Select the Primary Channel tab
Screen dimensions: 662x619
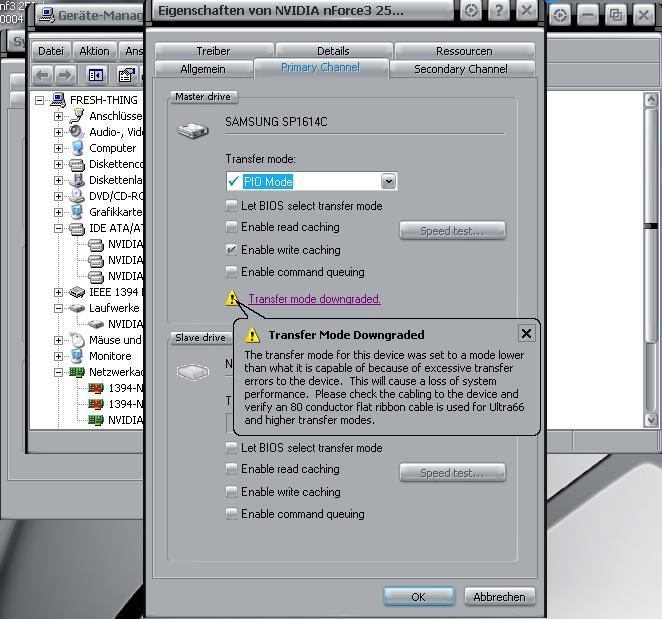tap(321, 68)
